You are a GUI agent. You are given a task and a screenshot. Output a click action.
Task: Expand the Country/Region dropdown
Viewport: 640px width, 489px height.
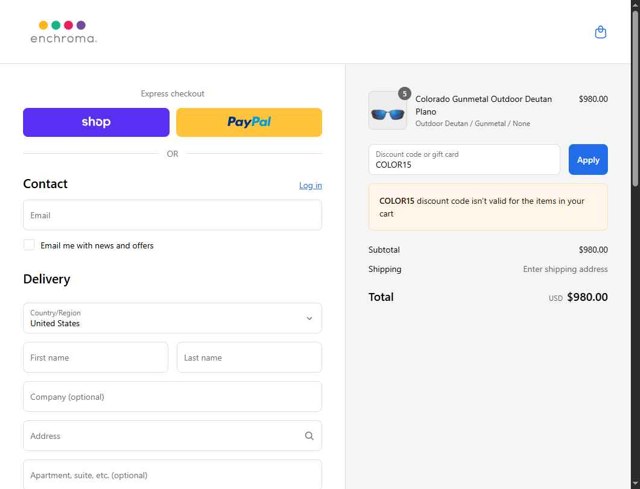(x=172, y=318)
